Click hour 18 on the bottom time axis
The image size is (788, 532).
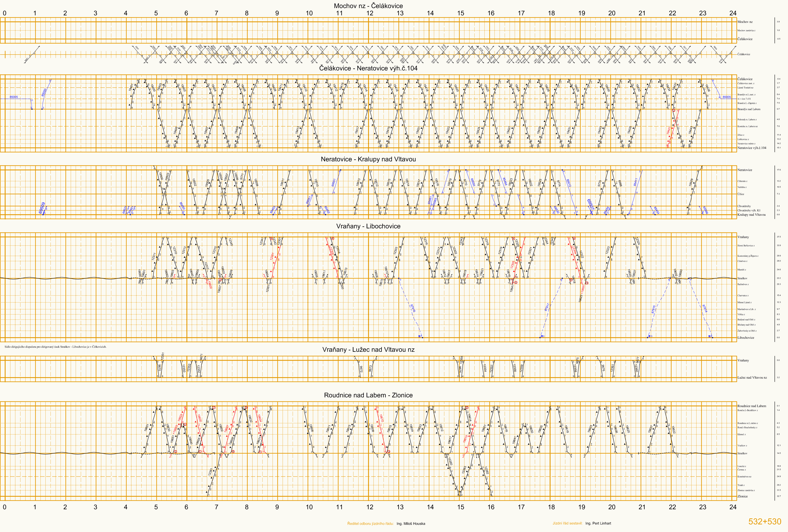point(551,507)
